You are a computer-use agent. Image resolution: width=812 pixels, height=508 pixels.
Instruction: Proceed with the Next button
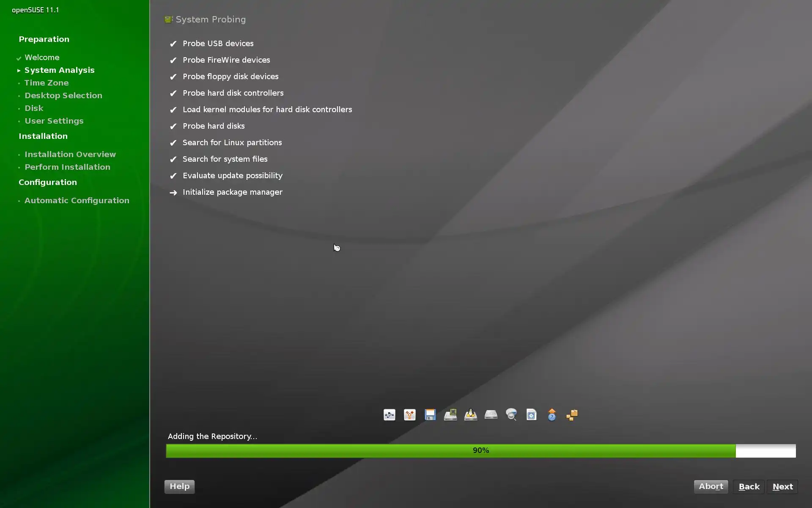(782, 486)
